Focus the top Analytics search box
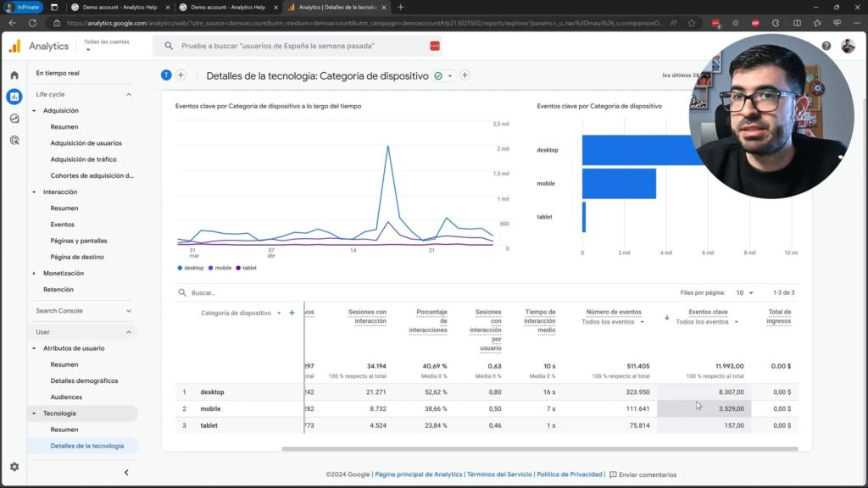This screenshot has width=868, height=488. 299,46
